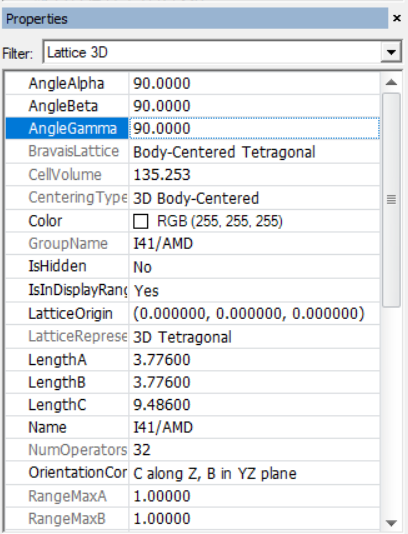Image resolution: width=408 pixels, height=534 pixels.
Task: Select the AngleAlpha property row
Action: (192, 83)
